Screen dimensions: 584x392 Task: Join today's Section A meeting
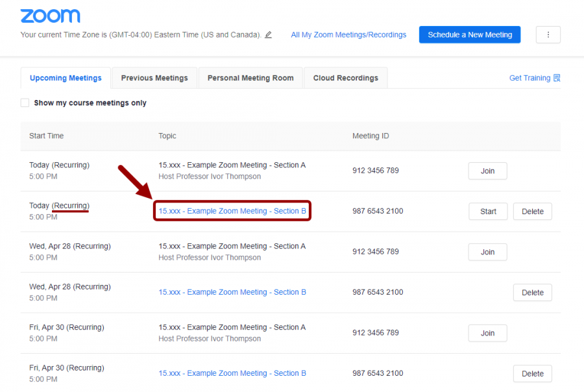pos(487,171)
